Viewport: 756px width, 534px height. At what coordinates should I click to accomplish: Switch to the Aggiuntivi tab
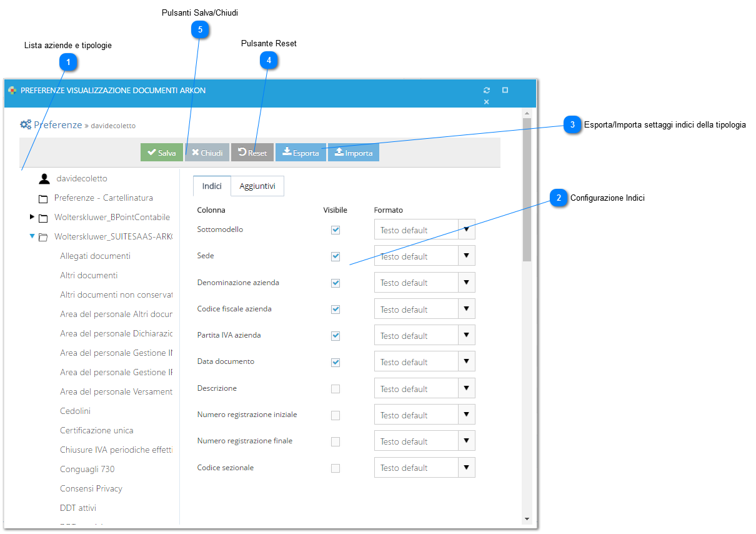(x=257, y=186)
